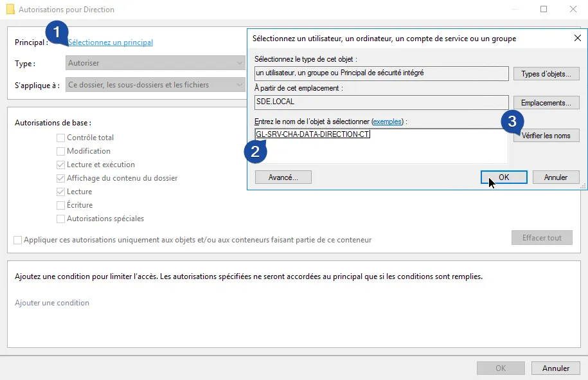Click the Types d'objets button
588x380 pixels.
(x=546, y=74)
